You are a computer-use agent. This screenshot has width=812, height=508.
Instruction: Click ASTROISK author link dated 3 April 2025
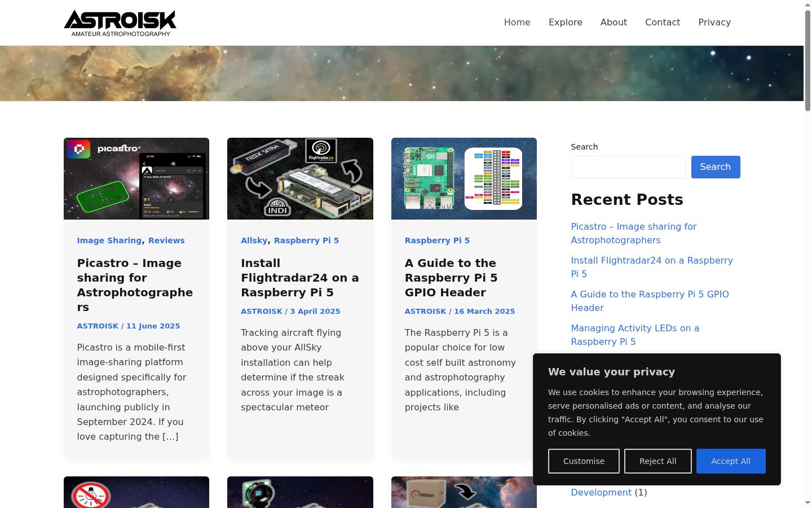pyautogui.click(x=262, y=311)
